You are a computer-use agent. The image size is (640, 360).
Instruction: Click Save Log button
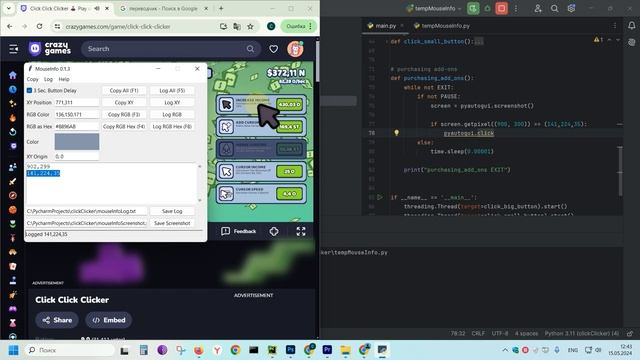172,211
